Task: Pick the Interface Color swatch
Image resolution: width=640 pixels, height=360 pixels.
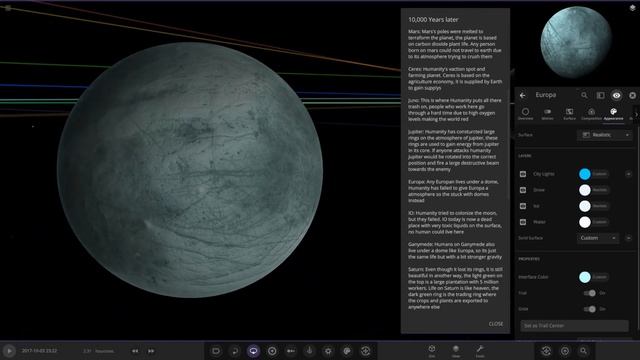Action: tap(585, 277)
